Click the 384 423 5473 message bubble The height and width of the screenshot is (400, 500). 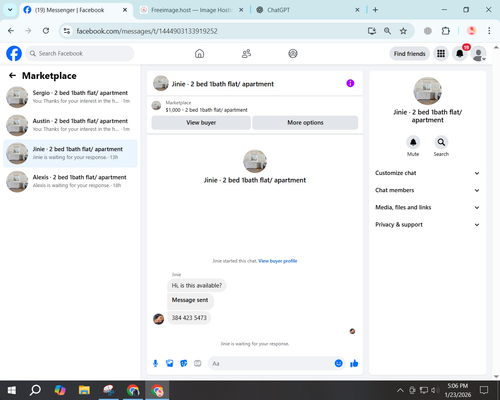(x=189, y=318)
